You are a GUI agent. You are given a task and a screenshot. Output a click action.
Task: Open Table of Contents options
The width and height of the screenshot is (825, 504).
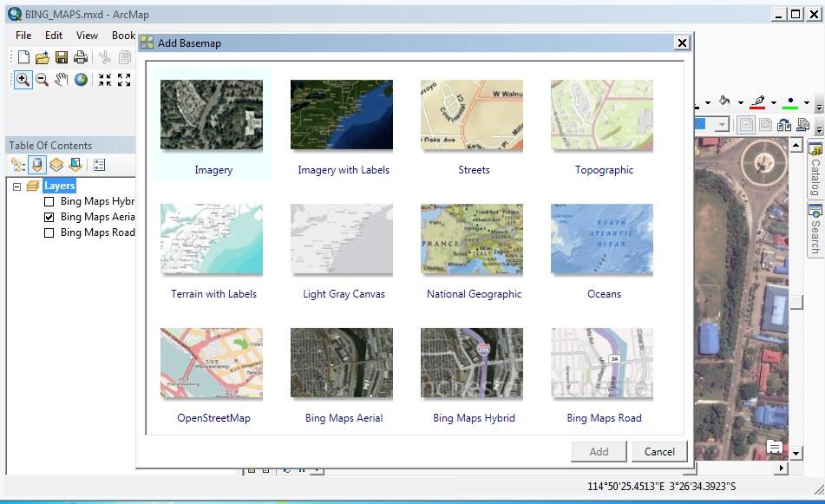[99, 165]
